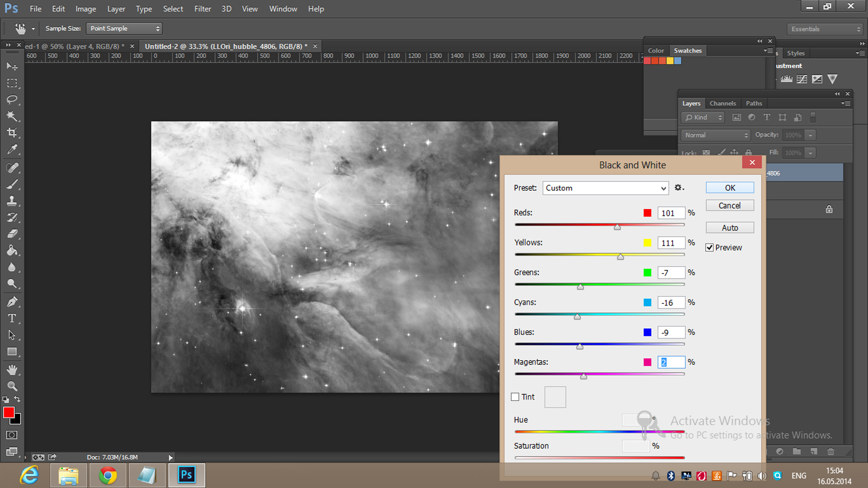Select the Eraser tool
The width and height of the screenshot is (868, 488).
tap(12, 234)
